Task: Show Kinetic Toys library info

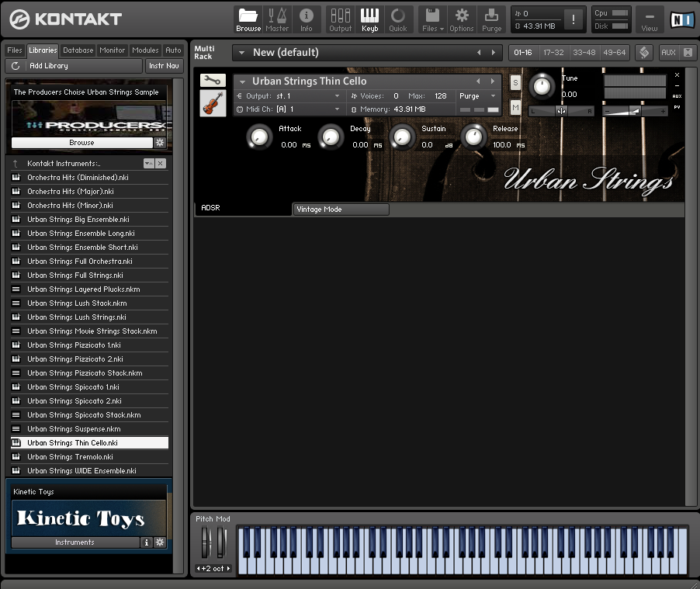Action: [x=147, y=542]
